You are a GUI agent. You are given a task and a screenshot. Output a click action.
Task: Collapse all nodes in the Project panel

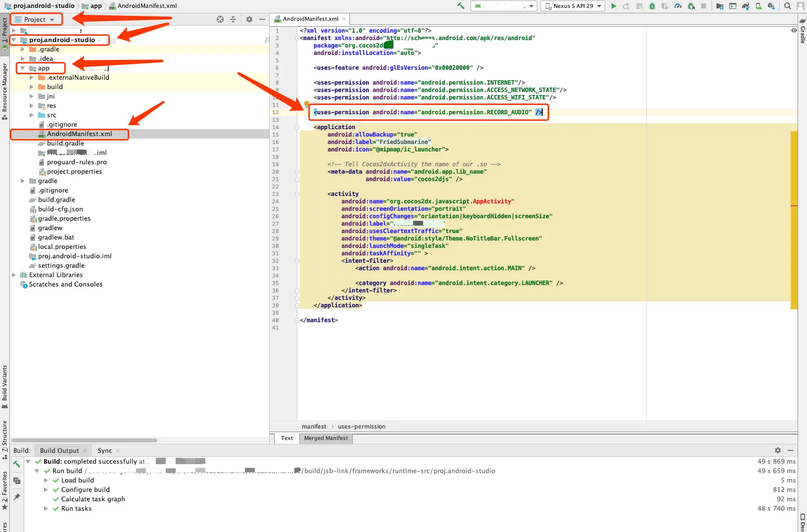click(233, 19)
